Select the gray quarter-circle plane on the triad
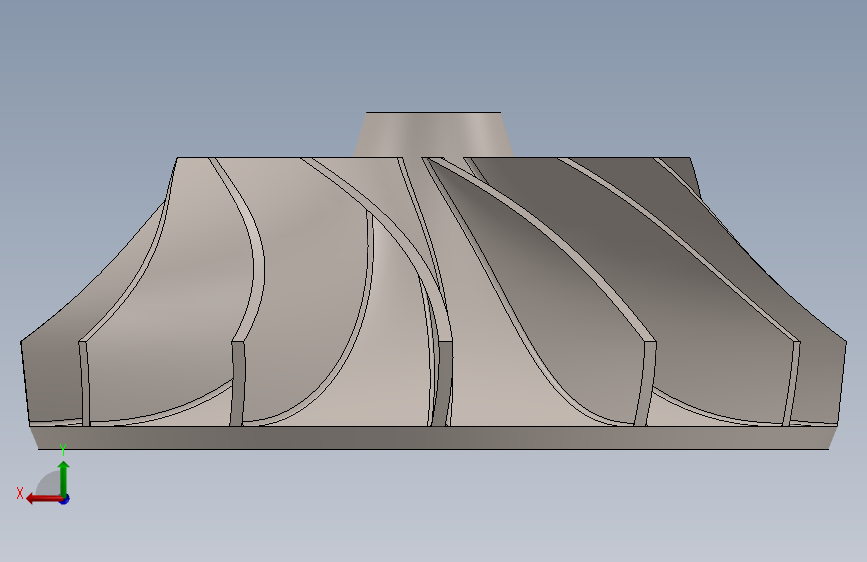Image resolution: width=867 pixels, height=562 pixels. coord(49,483)
